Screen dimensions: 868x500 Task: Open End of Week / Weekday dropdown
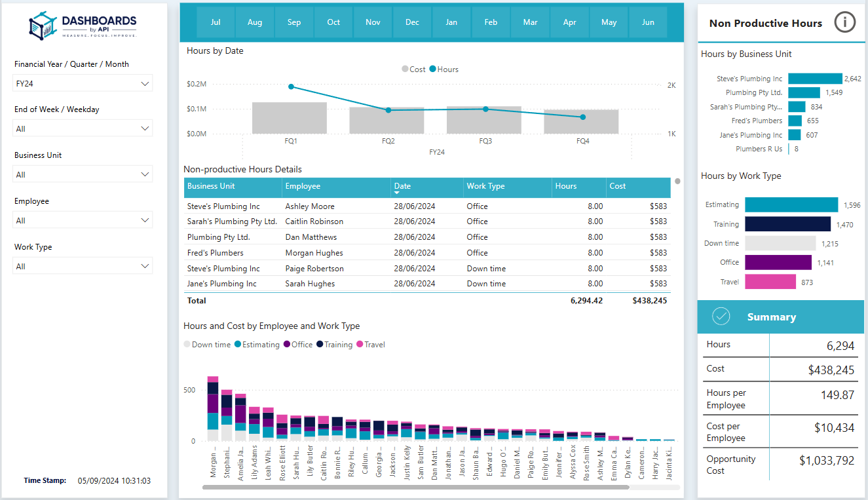coord(83,129)
